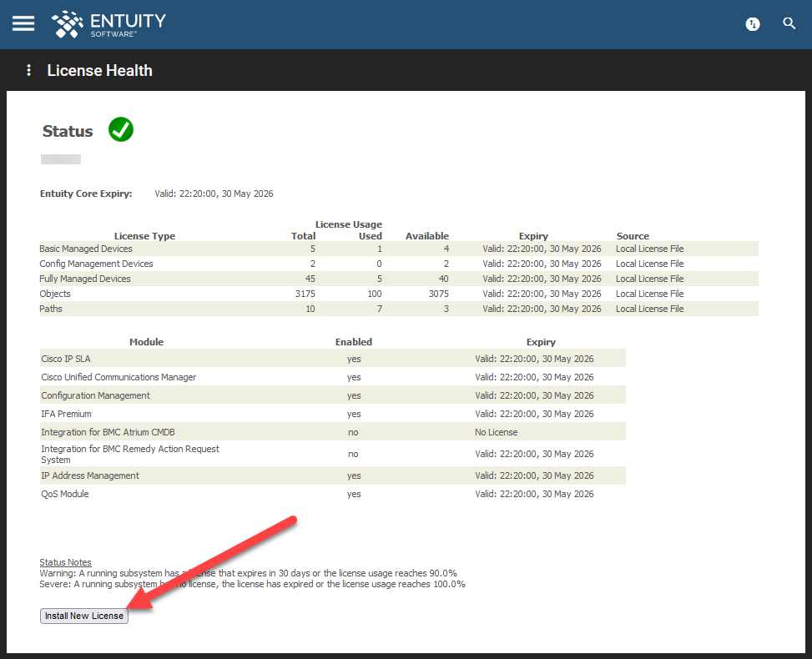812x659 pixels.
Task: Click the IP Address Management module
Action: (90, 475)
